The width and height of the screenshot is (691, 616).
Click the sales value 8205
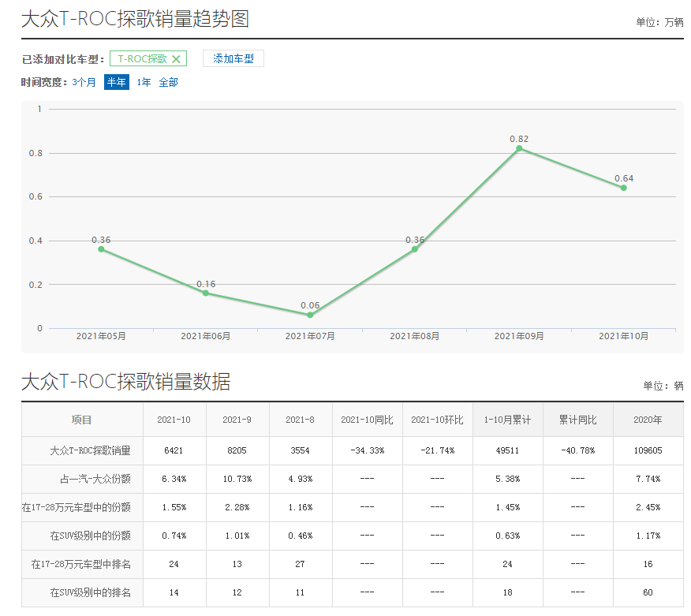click(x=237, y=451)
